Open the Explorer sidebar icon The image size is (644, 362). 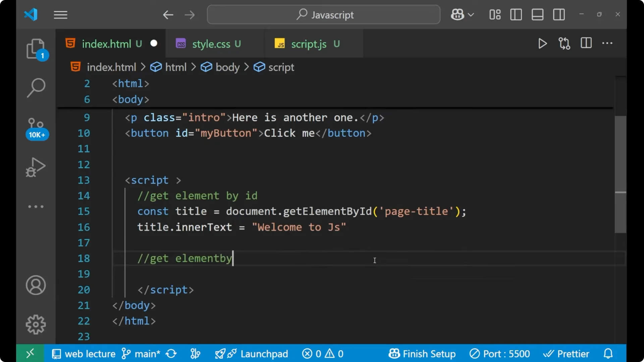coord(36,49)
